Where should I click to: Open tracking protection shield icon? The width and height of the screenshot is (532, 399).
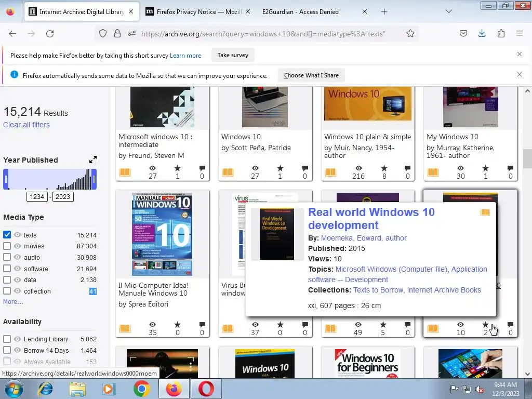pos(103,34)
